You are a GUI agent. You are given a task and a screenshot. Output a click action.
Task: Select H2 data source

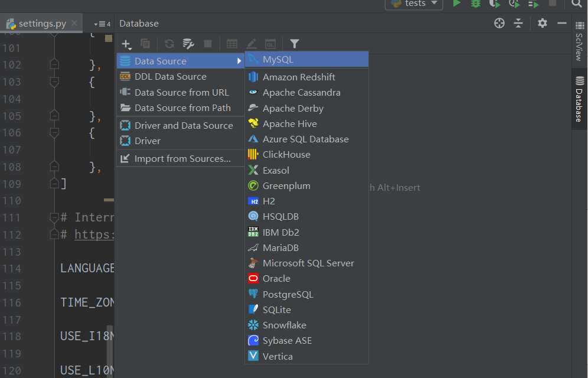[307, 201]
